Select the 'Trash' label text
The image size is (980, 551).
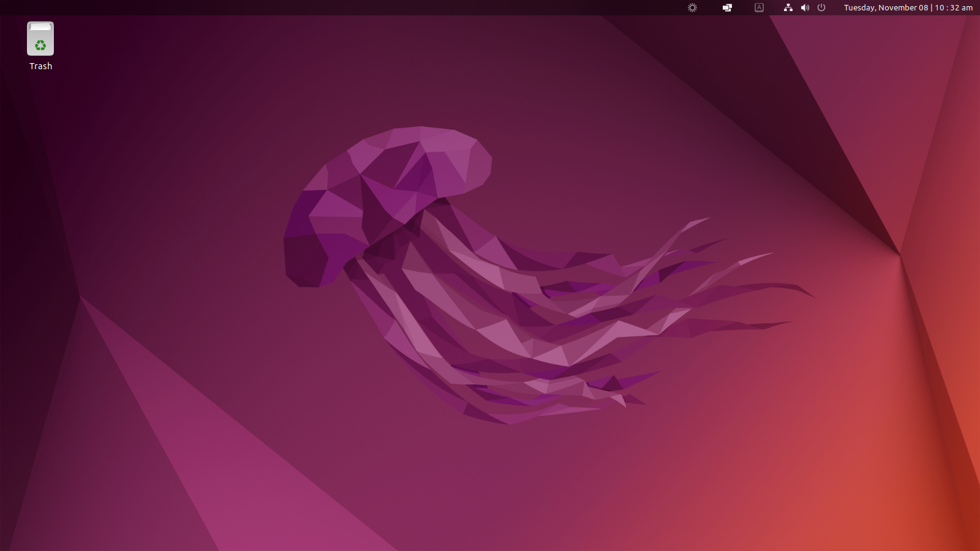click(40, 66)
